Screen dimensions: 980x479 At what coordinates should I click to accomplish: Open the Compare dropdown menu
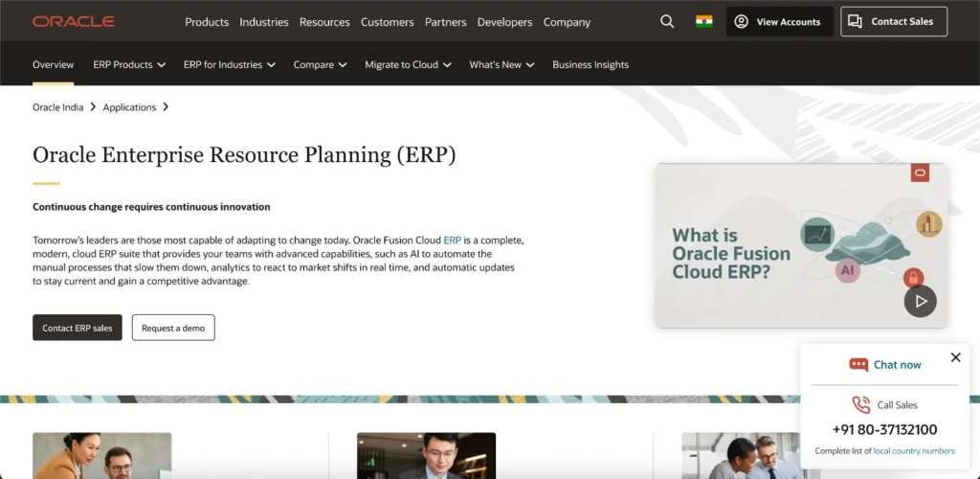click(320, 64)
